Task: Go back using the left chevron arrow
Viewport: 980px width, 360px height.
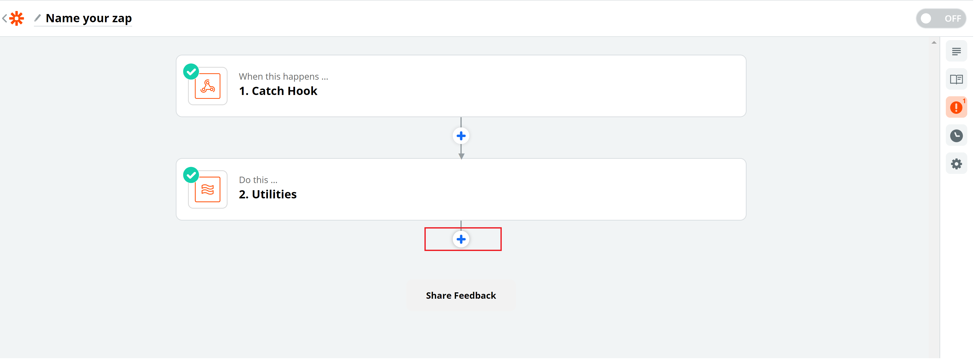Action: click(x=5, y=18)
